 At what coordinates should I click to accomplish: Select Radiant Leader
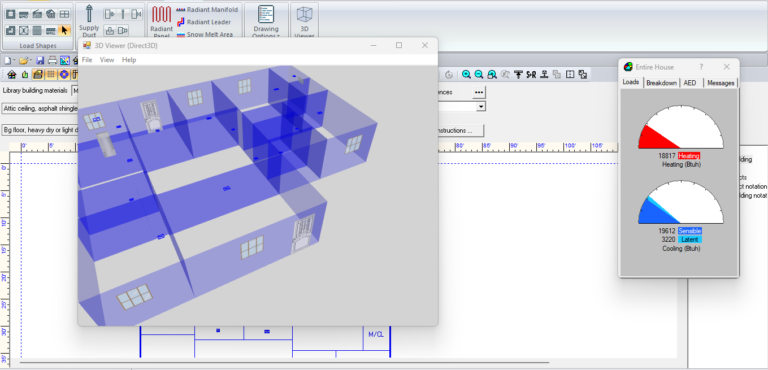[x=204, y=22]
